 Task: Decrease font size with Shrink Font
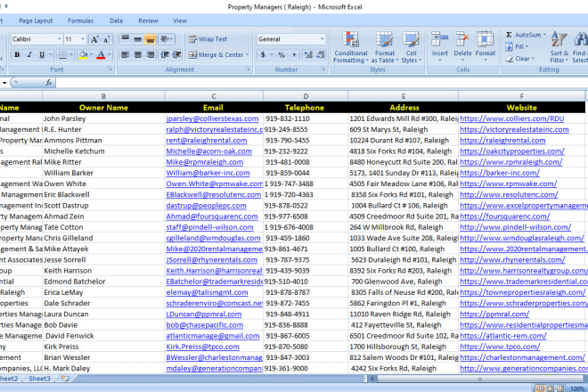pyautogui.click(x=107, y=39)
